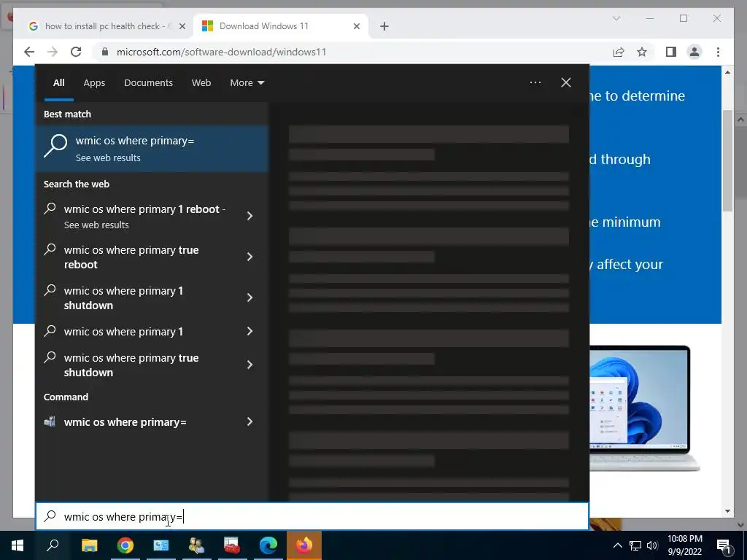Image resolution: width=747 pixels, height=560 pixels.
Task: Click the taskbar search magnifier icon
Action: [x=53, y=545]
